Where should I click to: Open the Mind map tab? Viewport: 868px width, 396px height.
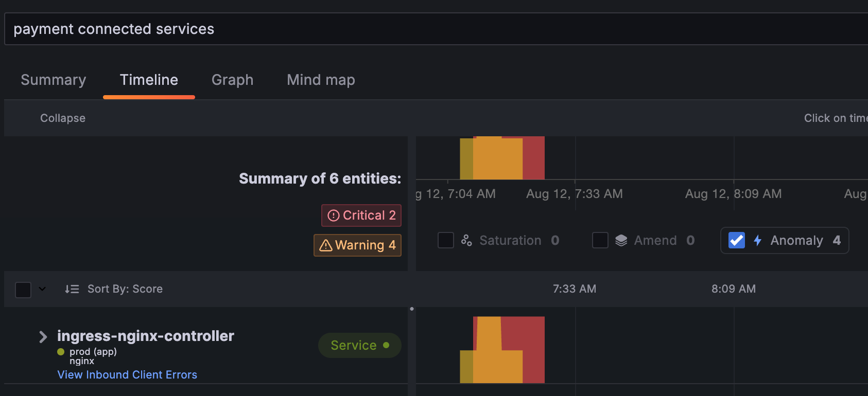pos(321,80)
